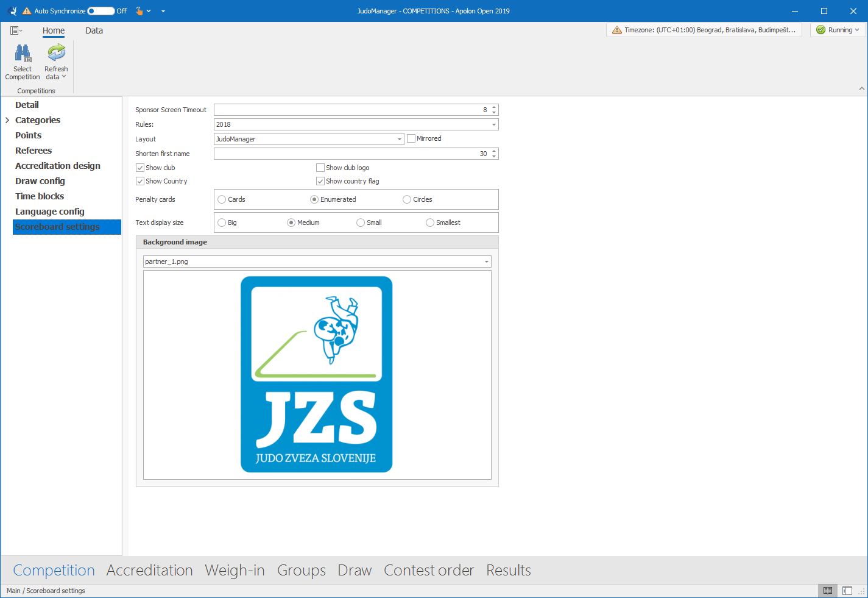The image size is (868, 598).
Task: Click the JudoManager app logo in title bar
Action: coord(13,11)
